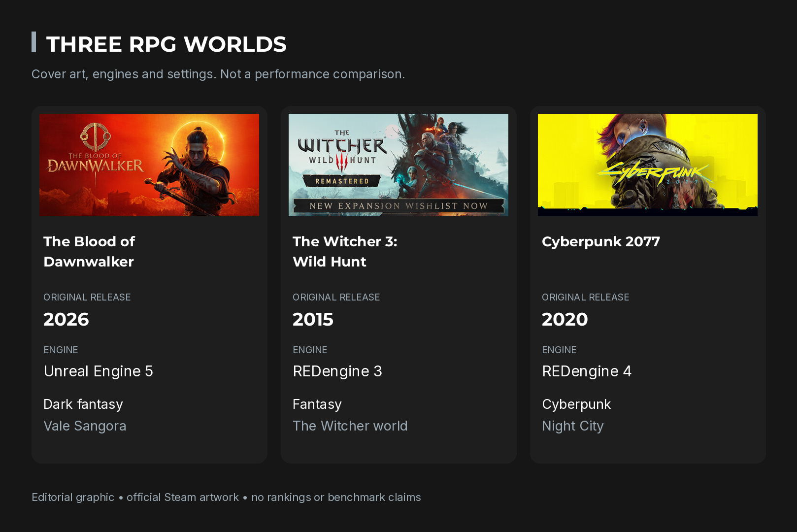Select the 'Cyberpunk' genre text above Night City

click(576, 404)
